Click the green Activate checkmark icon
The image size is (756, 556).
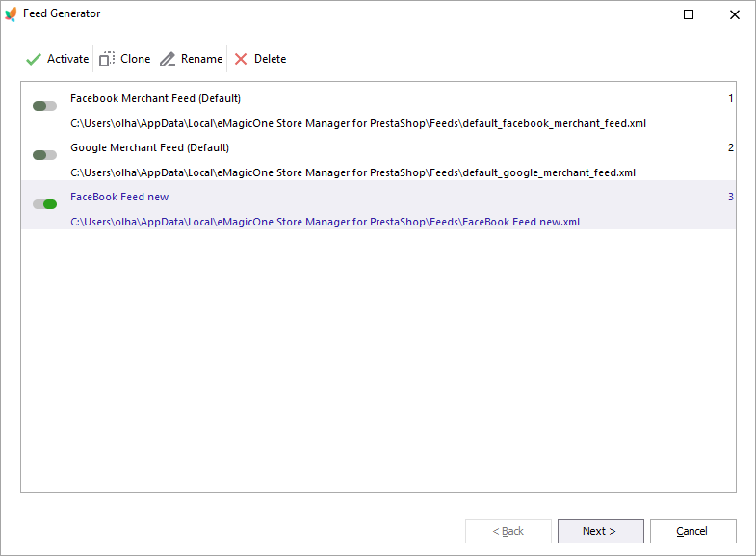point(34,59)
